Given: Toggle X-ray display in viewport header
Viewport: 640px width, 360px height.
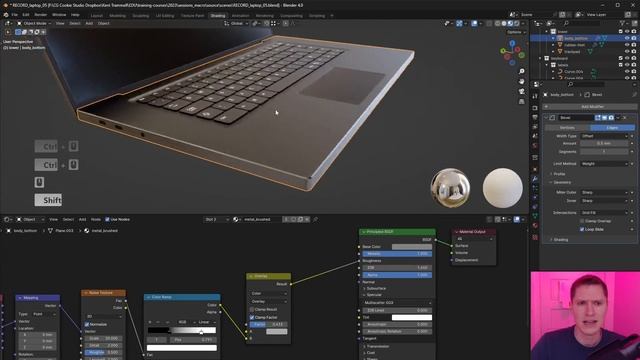Looking at the screenshot, I should pyautogui.click(x=489, y=24).
